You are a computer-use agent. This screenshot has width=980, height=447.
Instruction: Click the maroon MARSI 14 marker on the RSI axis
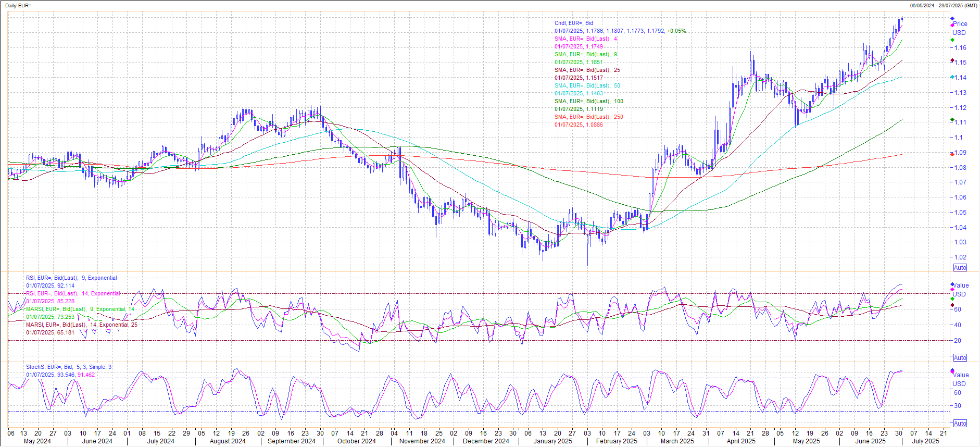[952, 305]
